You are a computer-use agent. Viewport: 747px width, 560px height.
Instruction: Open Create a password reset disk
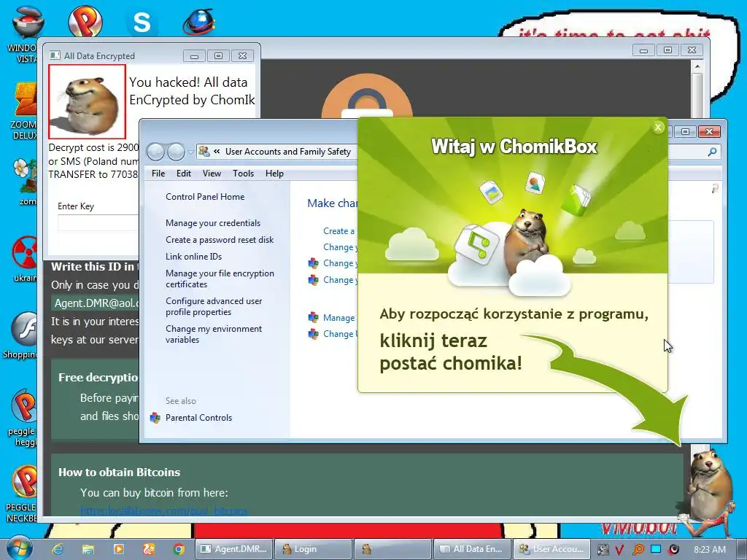click(x=220, y=239)
